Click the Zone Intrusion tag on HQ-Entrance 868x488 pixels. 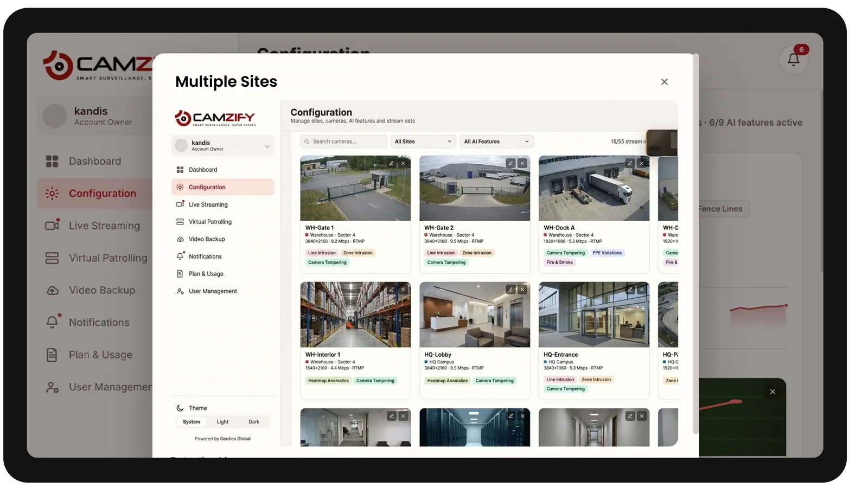click(x=596, y=380)
